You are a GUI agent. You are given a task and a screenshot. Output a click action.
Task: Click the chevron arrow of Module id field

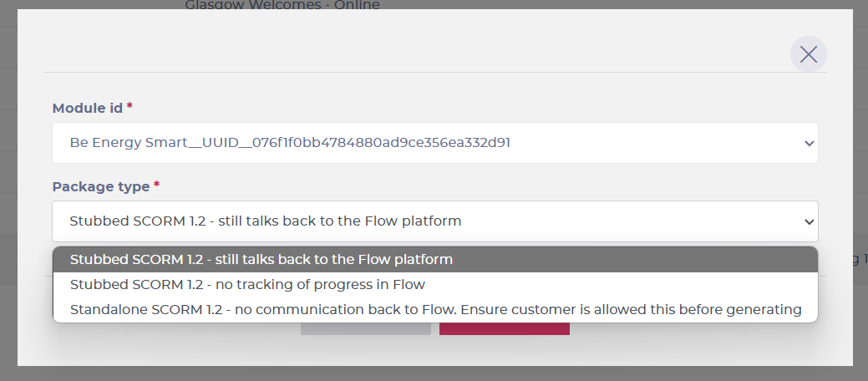[810, 144]
